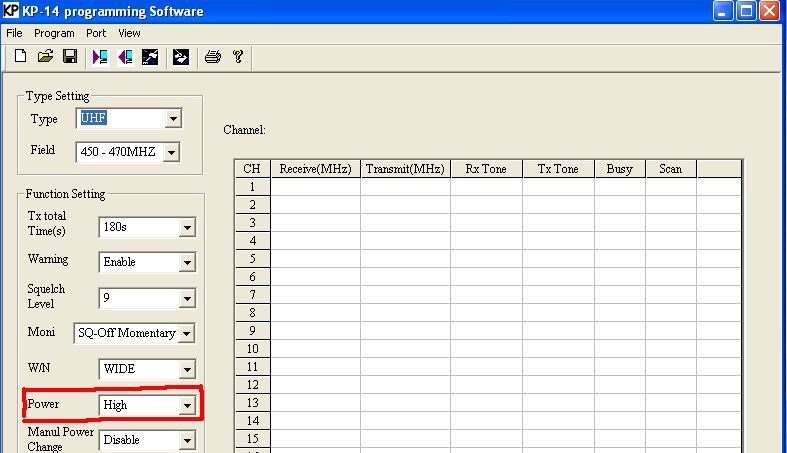787x453 pixels.
Task: Select channel row number 11
Action: click(x=252, y=367)
